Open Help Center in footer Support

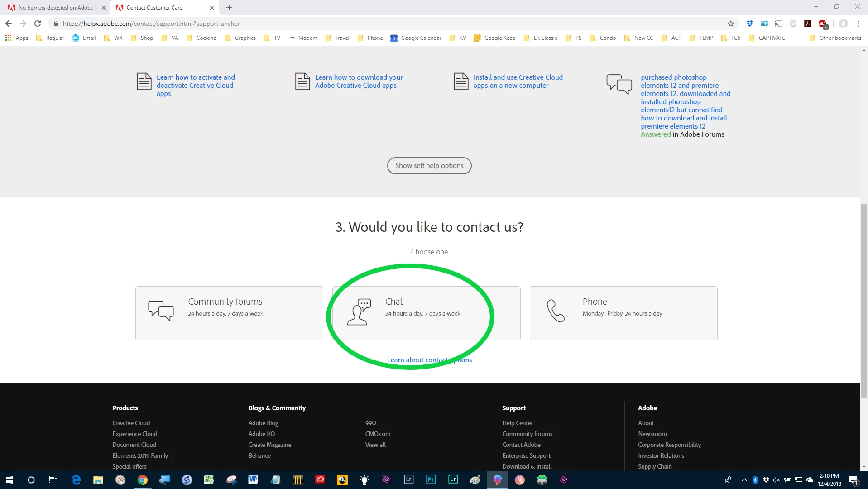(x=517, y=423)
